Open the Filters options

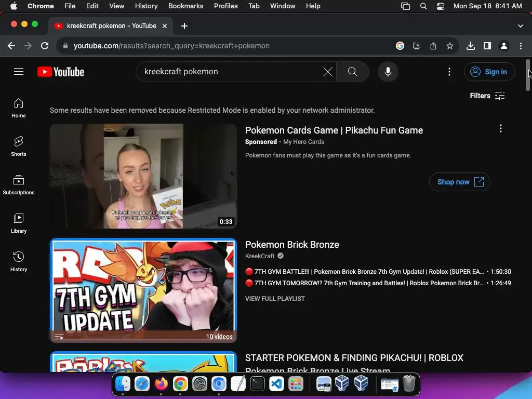(x=487, y=96)
